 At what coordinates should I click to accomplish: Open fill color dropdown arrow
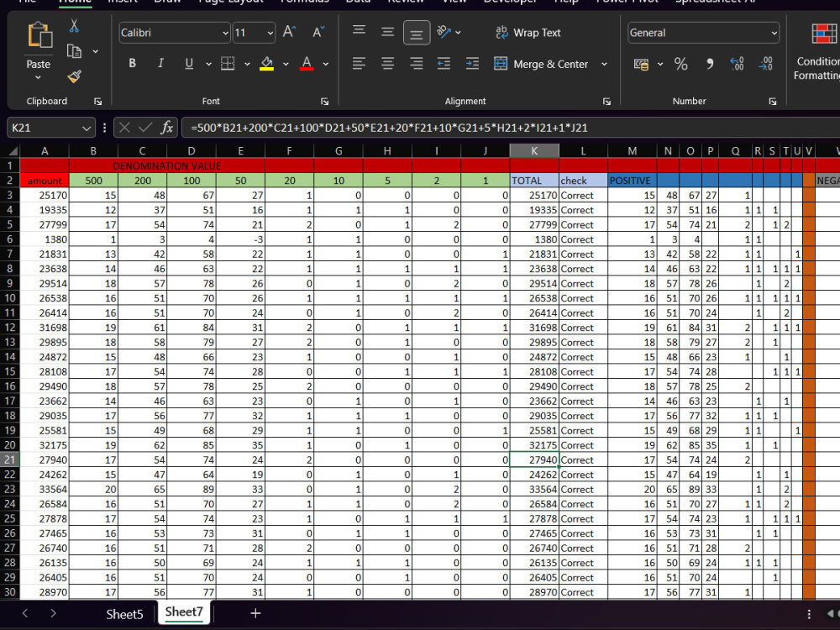286,65
